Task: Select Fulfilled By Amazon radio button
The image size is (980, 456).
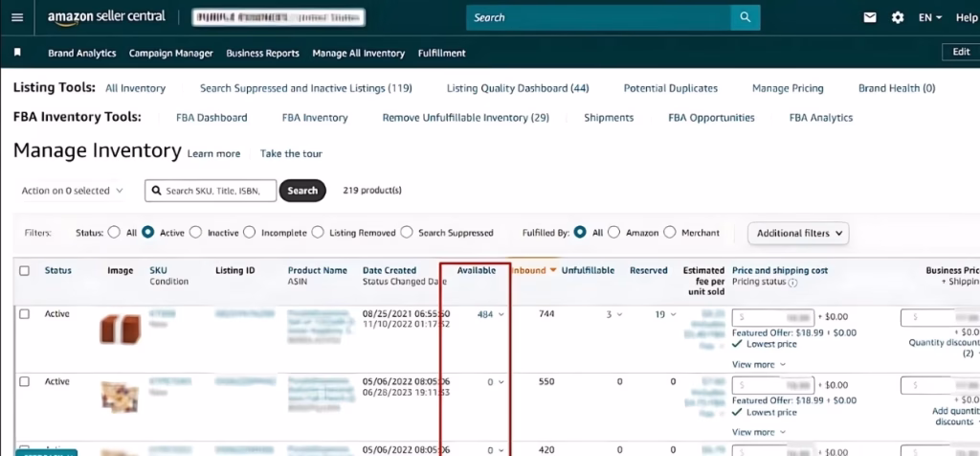Action: [x=613, y=232]
